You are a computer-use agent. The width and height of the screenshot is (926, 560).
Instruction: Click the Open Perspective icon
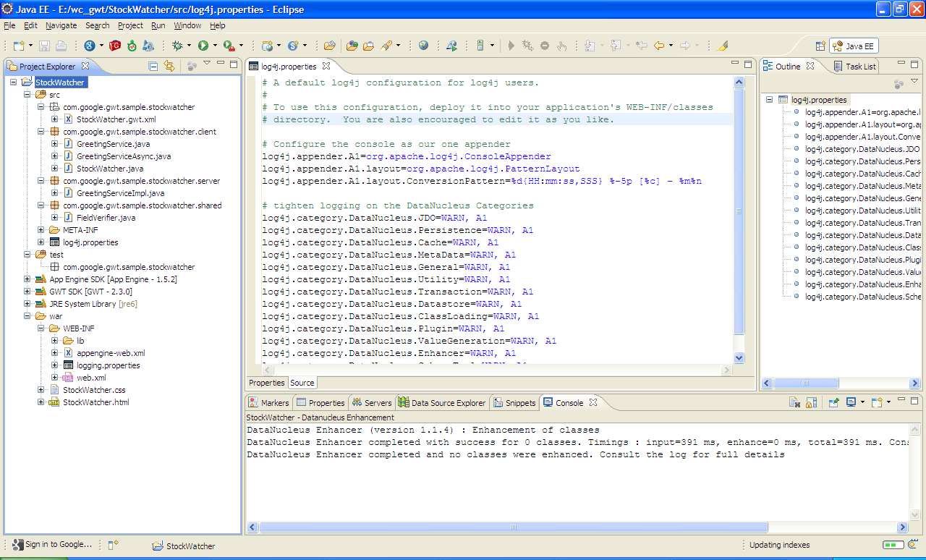[x=820, y=46]
